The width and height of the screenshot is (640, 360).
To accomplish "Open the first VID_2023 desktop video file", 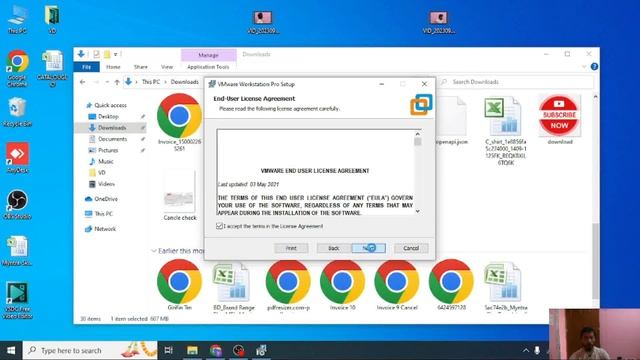I will [x=263, y=22].
